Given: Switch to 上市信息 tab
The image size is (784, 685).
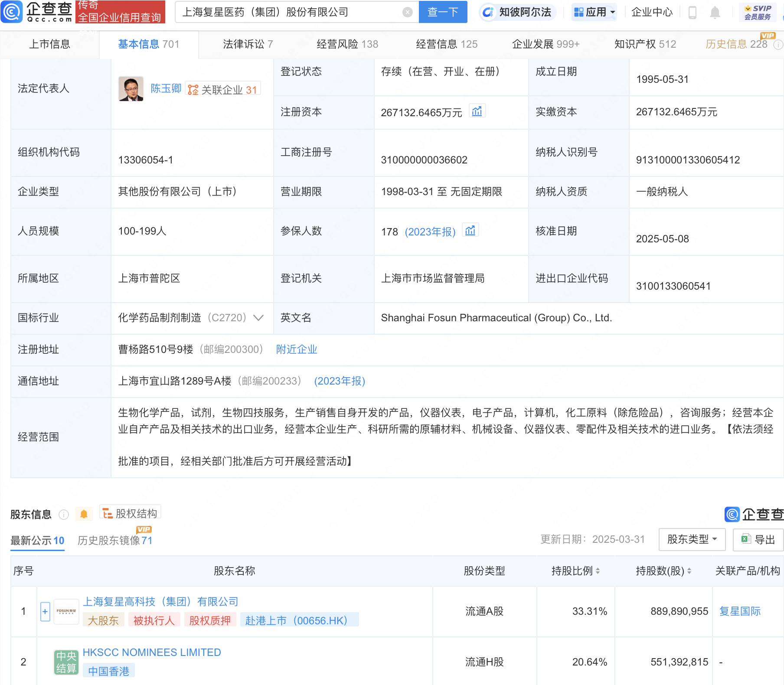Looking at the screenshot, I should pos(49,44).
